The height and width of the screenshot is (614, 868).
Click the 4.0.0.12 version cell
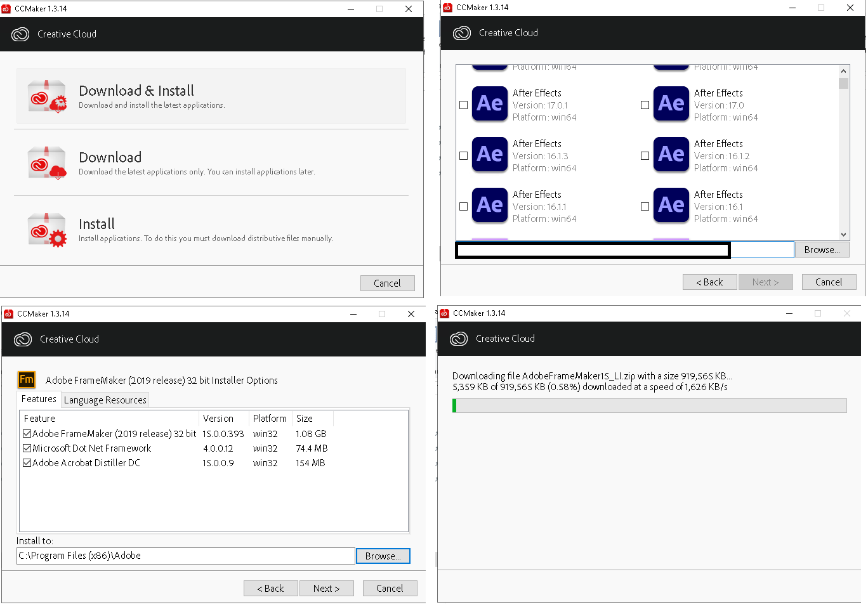tap(218, 448)
